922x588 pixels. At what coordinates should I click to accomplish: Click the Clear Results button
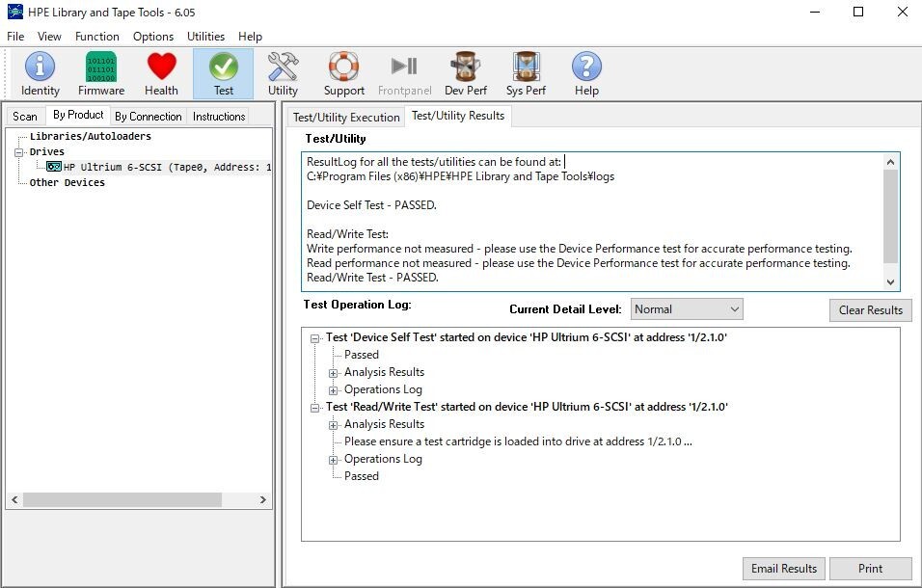(x=870, y=310)
